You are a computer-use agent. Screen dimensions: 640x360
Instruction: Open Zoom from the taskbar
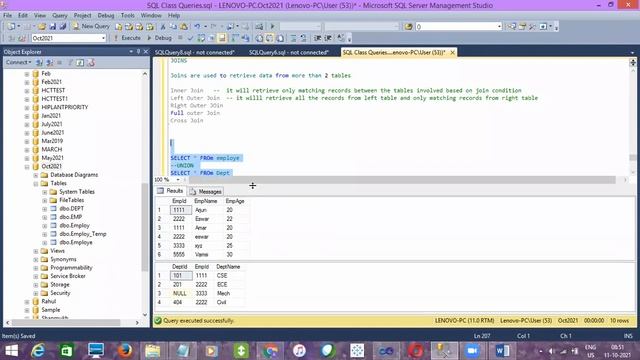point(472,351)
